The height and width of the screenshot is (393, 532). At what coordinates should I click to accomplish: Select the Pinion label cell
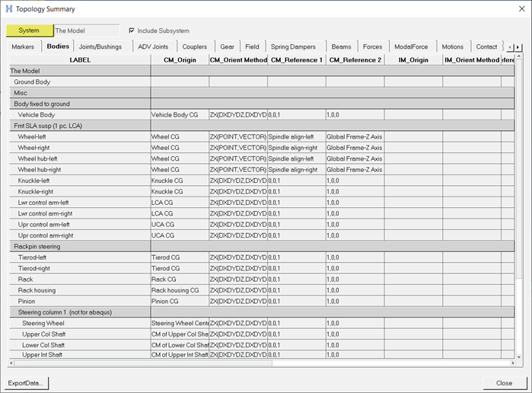coord(80,302)
